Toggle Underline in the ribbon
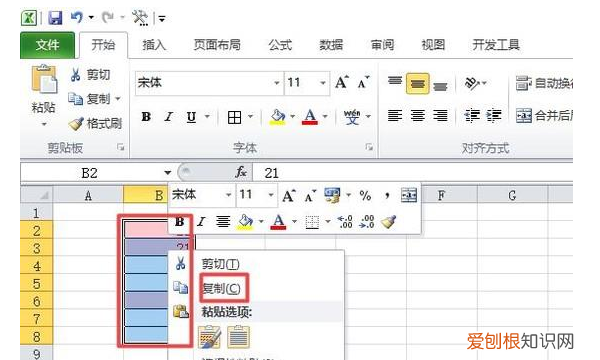600x360 pixels. pyautogui.click(x=191, y=117)
